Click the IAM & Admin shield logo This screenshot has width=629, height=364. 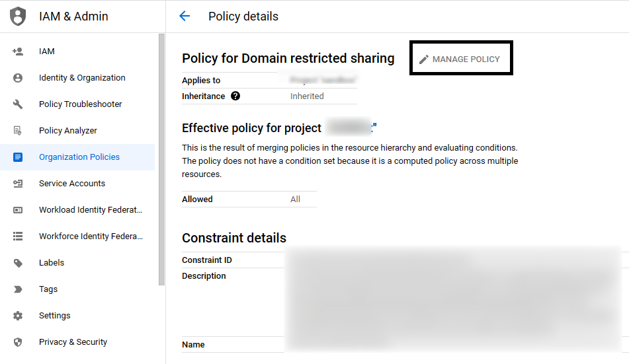pyautogui.click(x=18, y=17)
